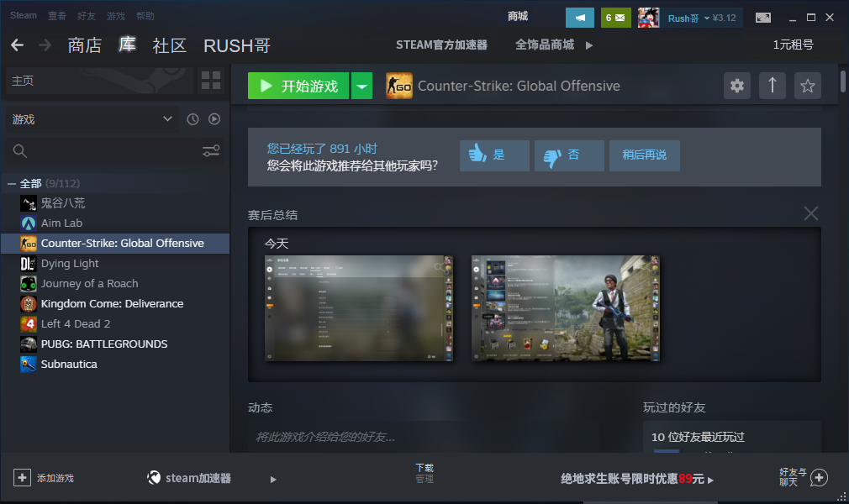Sort games by recent activity clock icon
Viewport: 849px width, 504px height.
(192, 119)
